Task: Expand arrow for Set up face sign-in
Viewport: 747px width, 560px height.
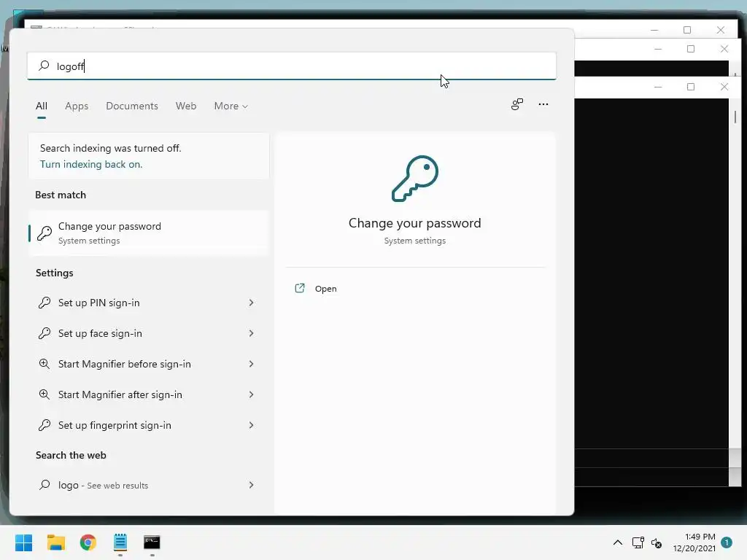Action: (x=251, y=333)
